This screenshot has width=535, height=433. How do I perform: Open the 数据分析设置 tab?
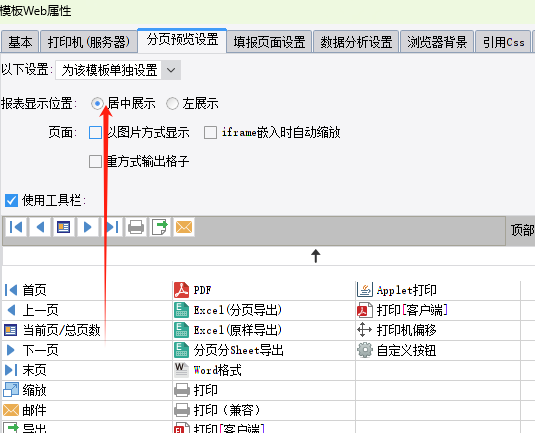tap(356, 42)
